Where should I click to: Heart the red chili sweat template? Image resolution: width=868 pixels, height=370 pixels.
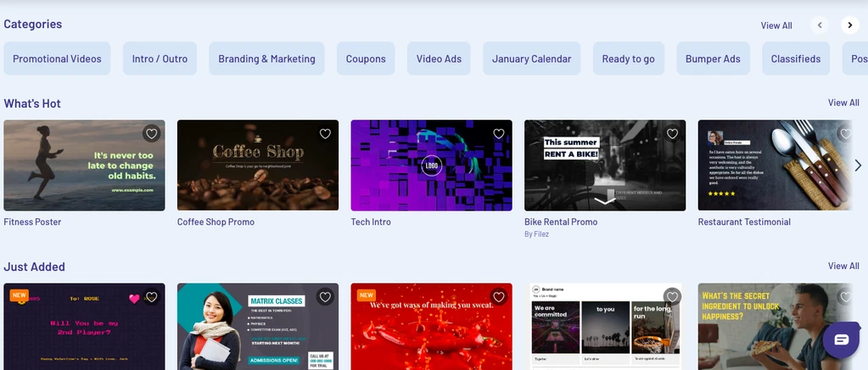(x=499, y=297)
